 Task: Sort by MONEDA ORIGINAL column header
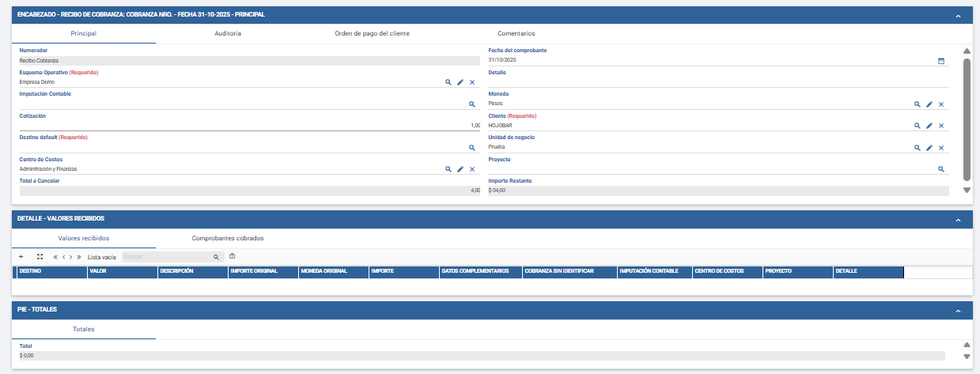coord(333,271)
